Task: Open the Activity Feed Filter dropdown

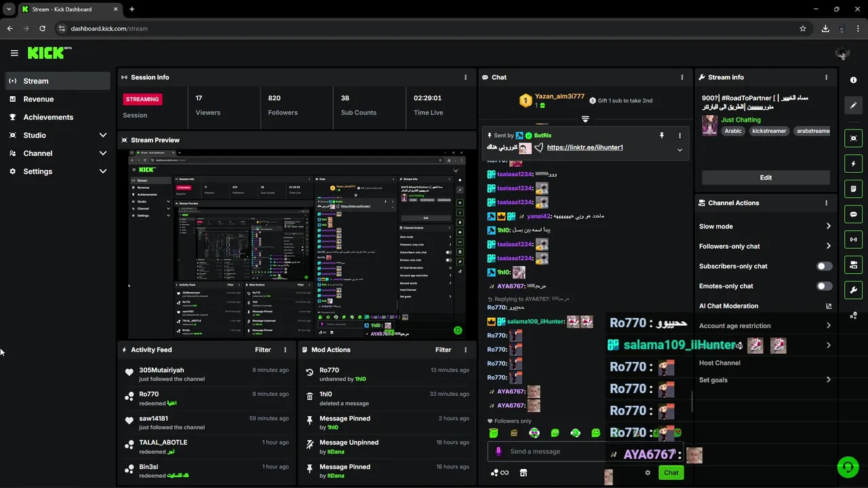Action: 263,350
